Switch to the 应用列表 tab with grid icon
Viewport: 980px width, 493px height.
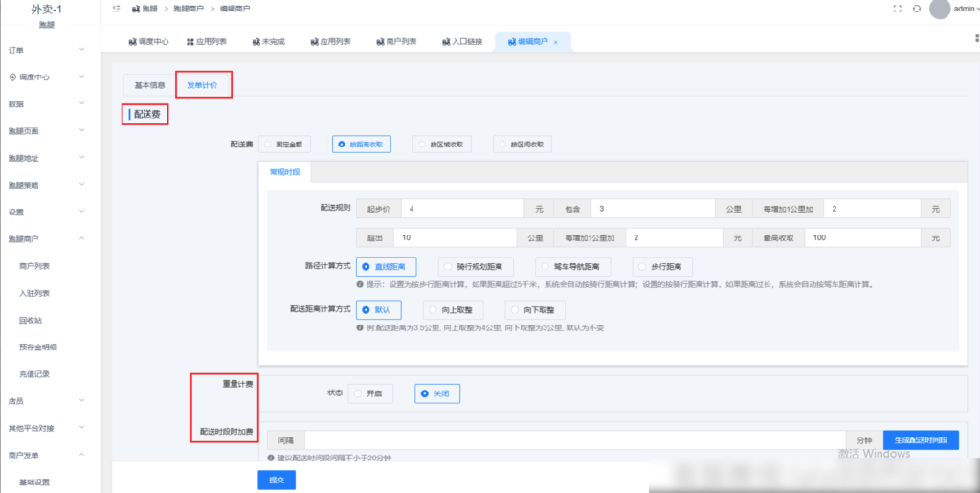point(207,42)
